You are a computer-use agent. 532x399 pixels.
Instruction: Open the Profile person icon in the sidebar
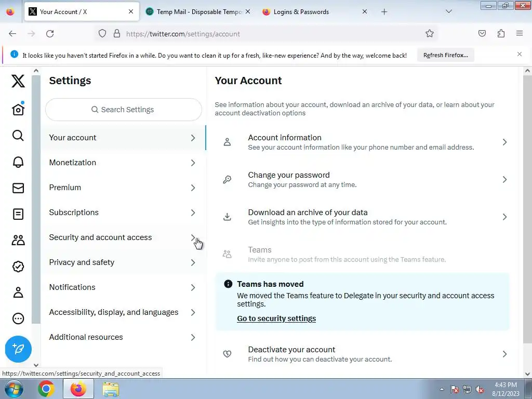click(18, 292)
